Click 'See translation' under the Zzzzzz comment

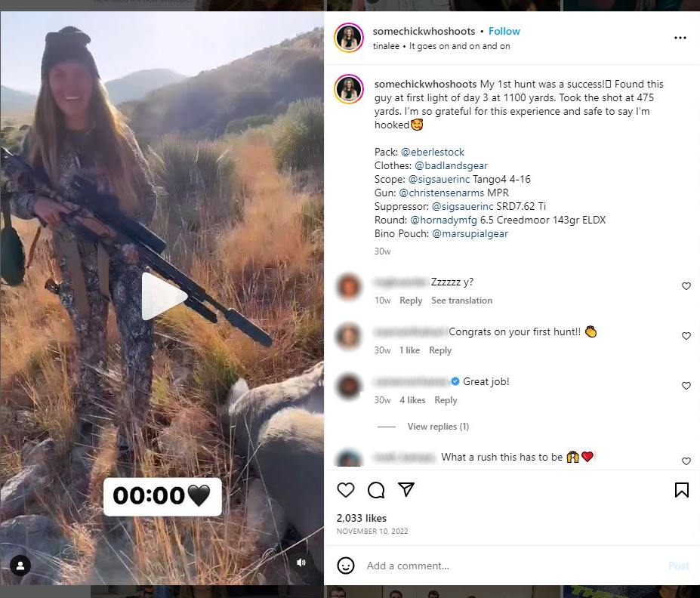point(461,300)
